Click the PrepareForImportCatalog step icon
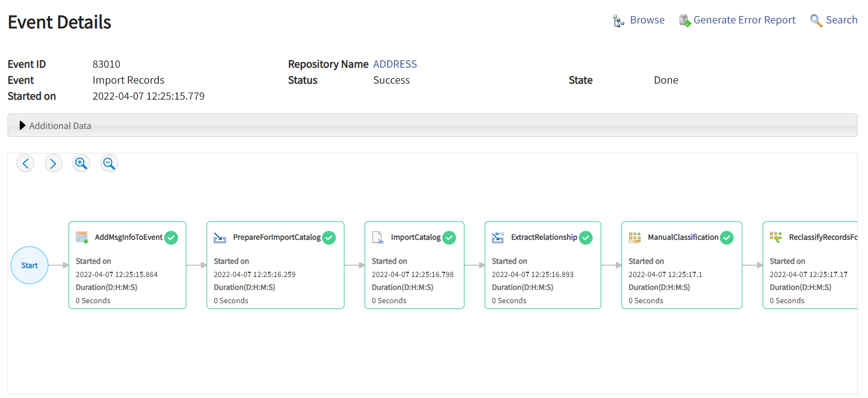Image resolution: width=868 pixels, height=398 pixels. click(x=220, y=238)
